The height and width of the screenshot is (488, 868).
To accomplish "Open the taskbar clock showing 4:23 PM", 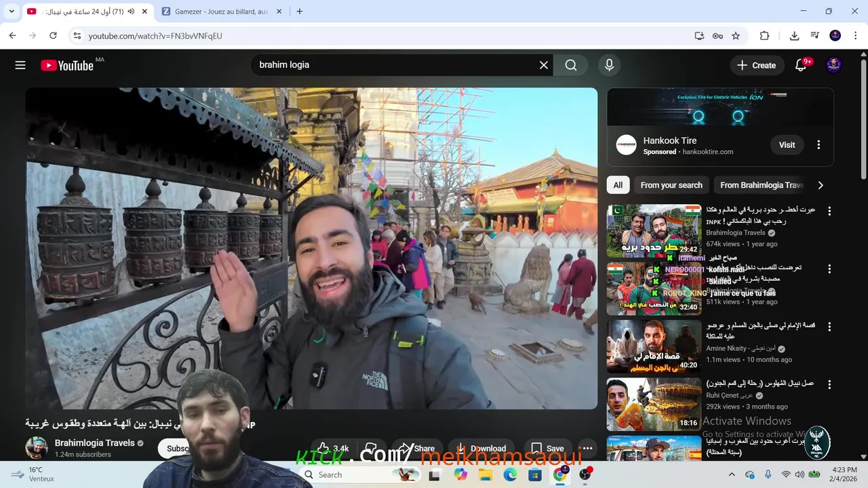I will point(844,474).
